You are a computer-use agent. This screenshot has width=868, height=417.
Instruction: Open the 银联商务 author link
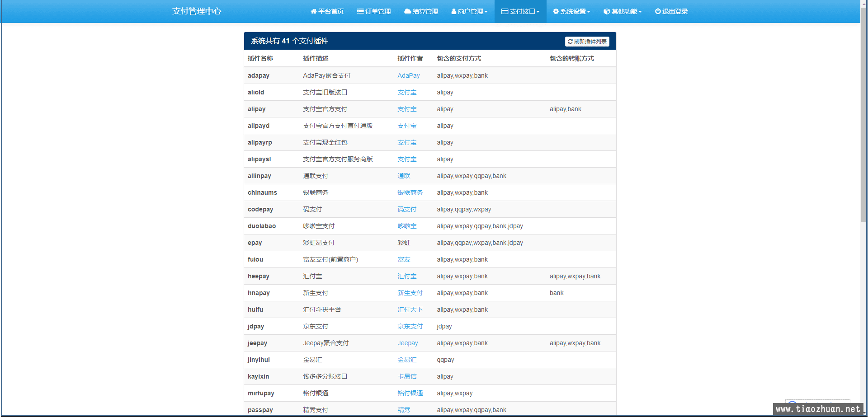[x=410, y=192]
